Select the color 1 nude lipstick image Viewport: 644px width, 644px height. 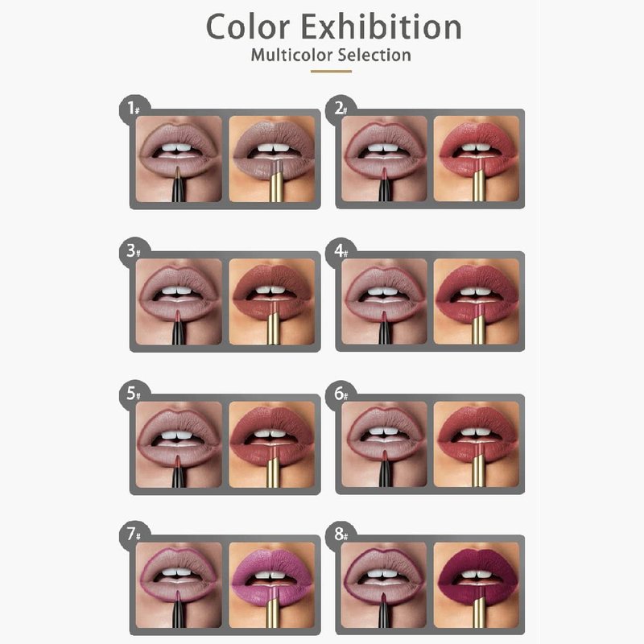pos(272,159)
